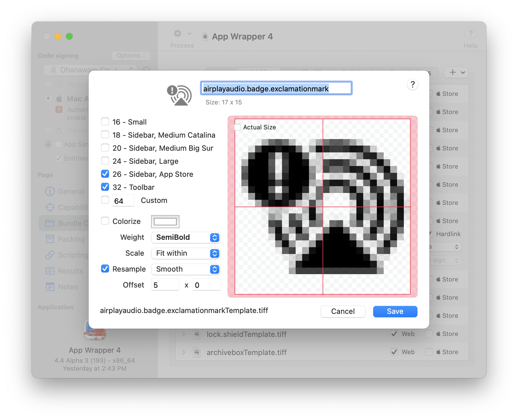Screen dimensions: 518x420
Task: Open the Results page in sidebar
Action: click(64, 271)
